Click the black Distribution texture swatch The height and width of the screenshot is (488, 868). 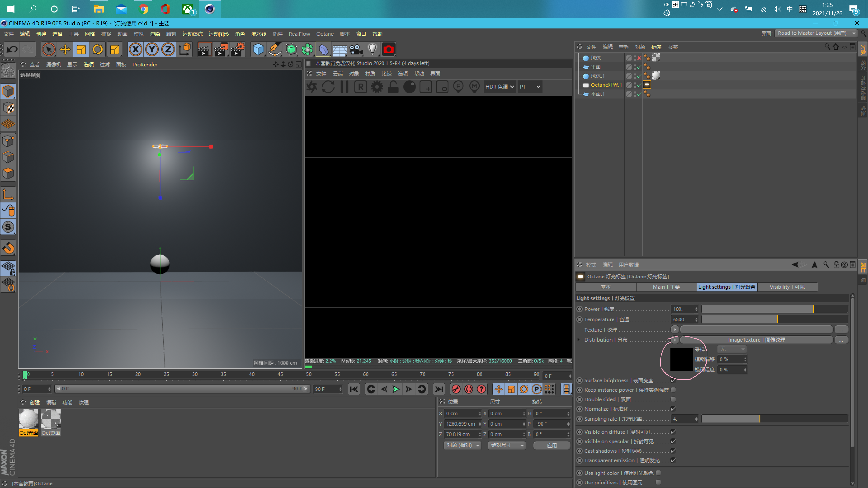681,360
